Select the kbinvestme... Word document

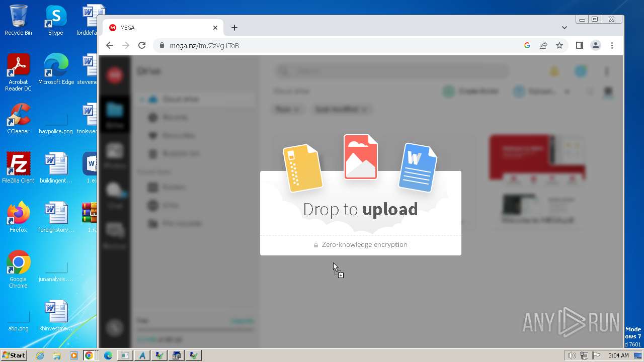(55, 316)
